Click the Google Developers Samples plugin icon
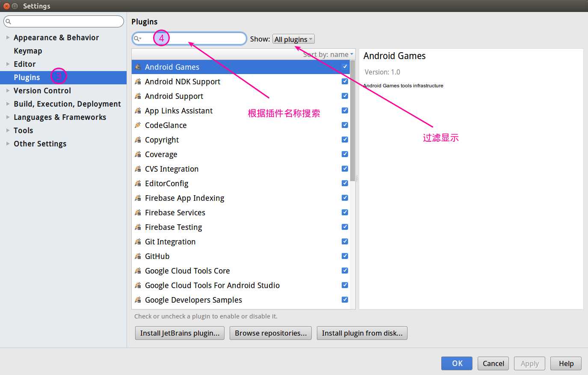 (138, 300)
